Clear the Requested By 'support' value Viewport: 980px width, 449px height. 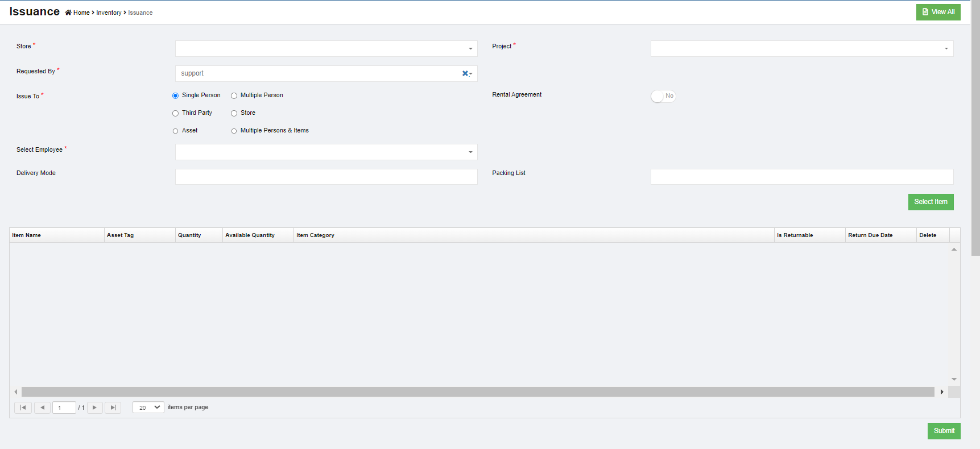click(x=465, y=73)
